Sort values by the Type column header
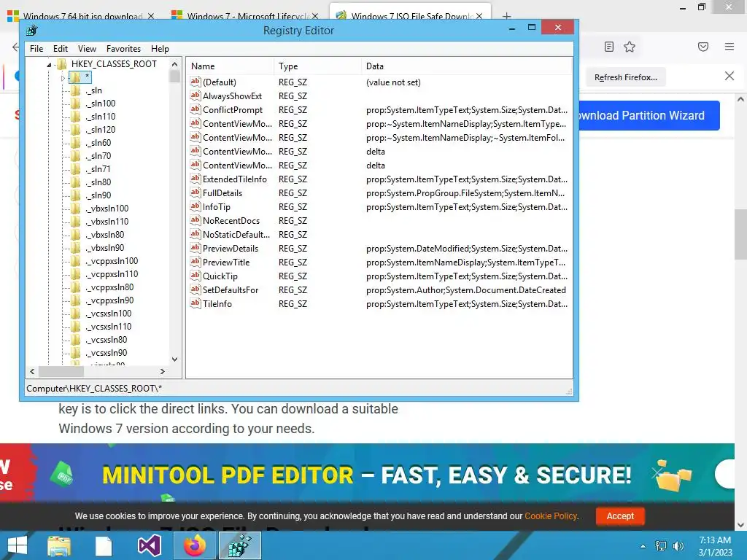 coord(318,66)
